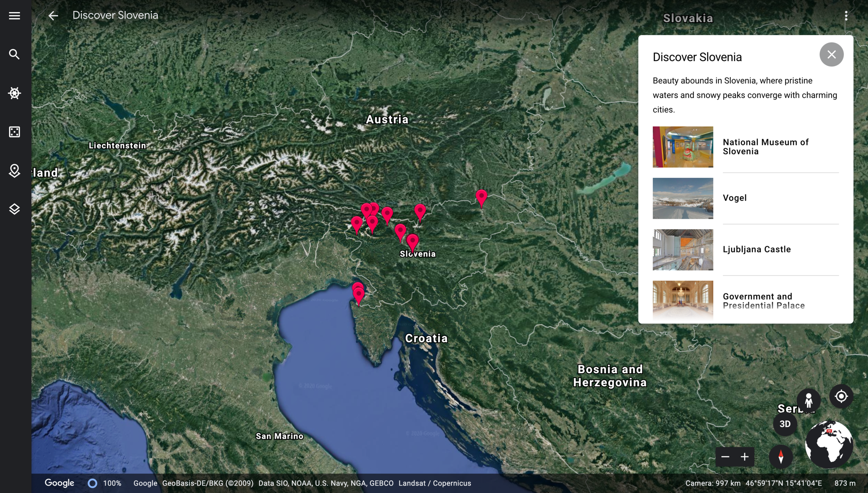The image size is (868, 493).
Task: Click the Discover Slovenia header title
Action: [x=115, y=15]
